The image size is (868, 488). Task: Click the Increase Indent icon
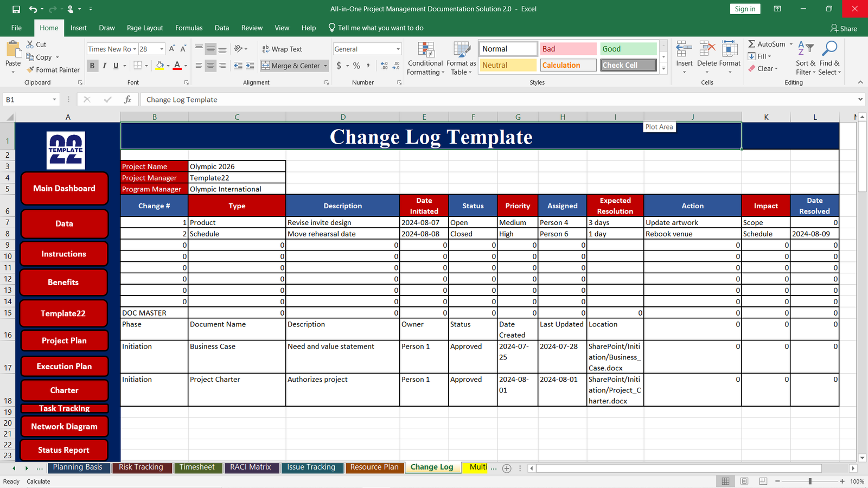pyautogui.click(x=250, y=66)
